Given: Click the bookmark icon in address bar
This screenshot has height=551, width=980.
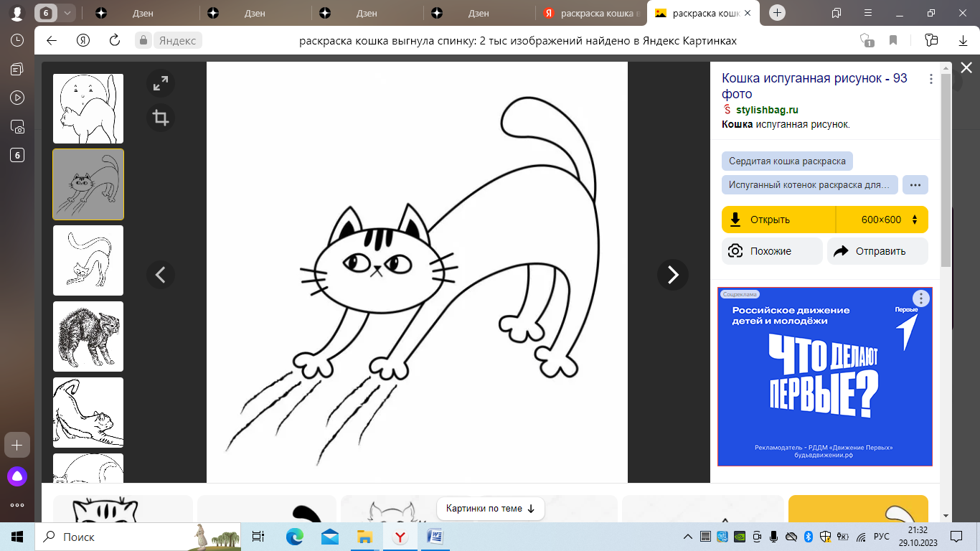Looking at the screenshot, I should [x=893, y=41].
